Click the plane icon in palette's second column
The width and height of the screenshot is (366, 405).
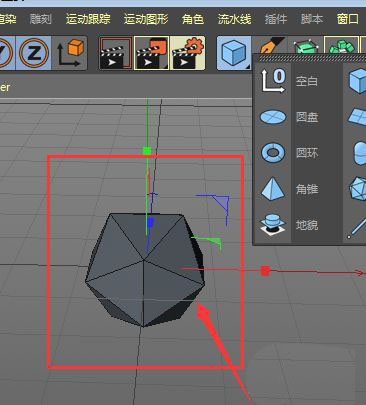point(357,117)
